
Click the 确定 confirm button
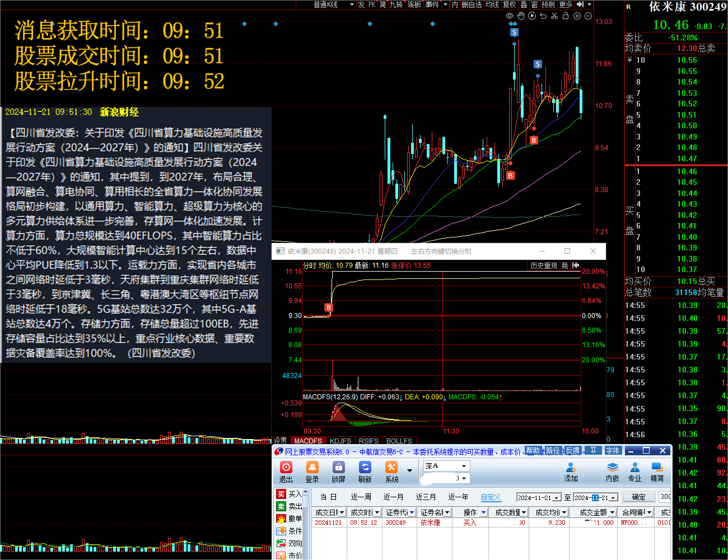[x=638, y=497]
